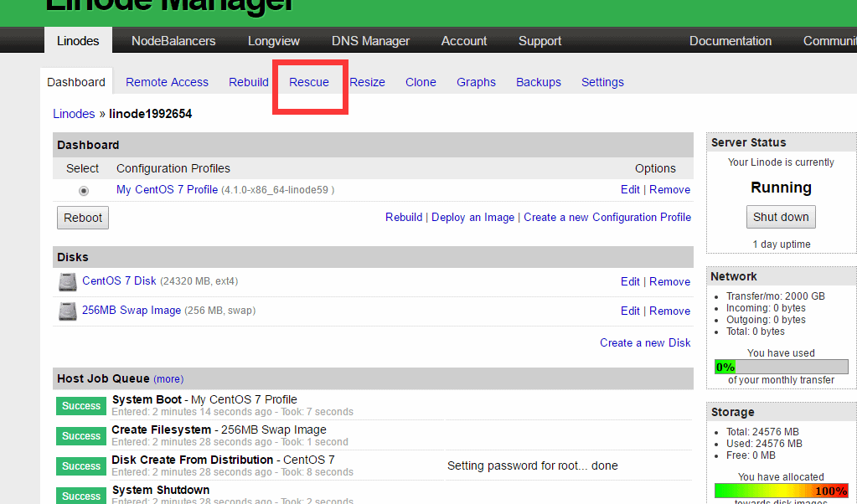Go to the Longview tab
Screen dimensions: 857x504
(x=274, y=41)
